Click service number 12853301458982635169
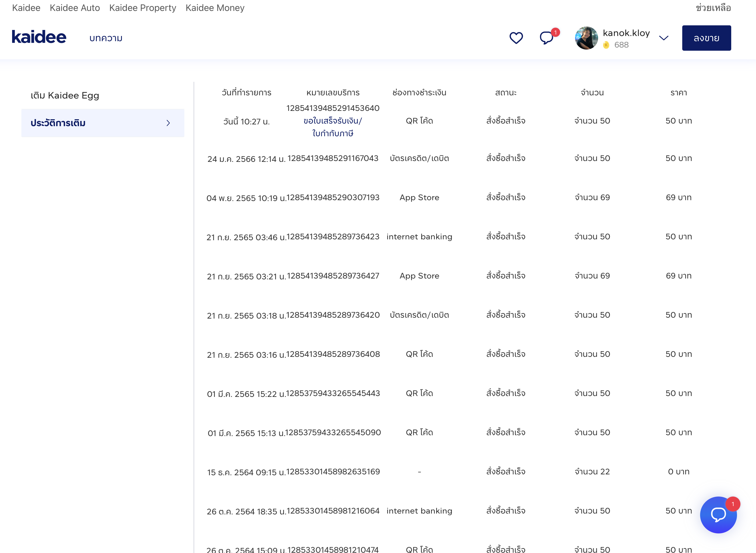This screenshot has height=553, width=756. pyautogui.click(x=333, y=471)
